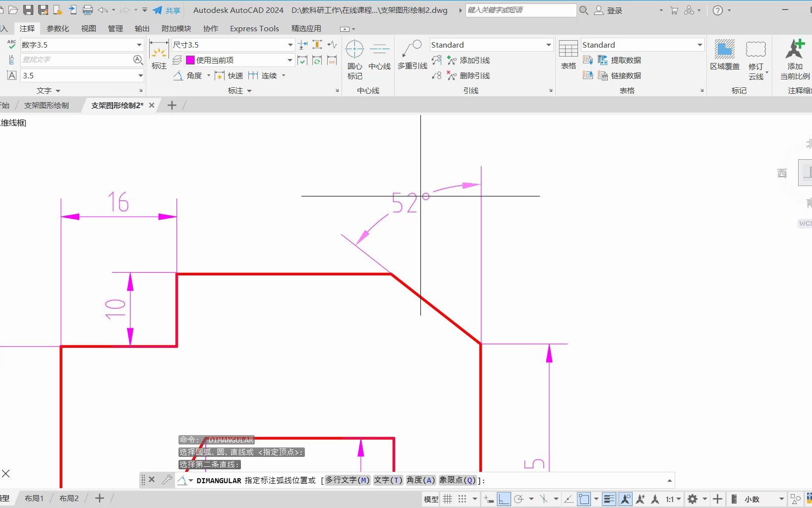Click the dimension inspection checkmark icon

coord(302,61)
